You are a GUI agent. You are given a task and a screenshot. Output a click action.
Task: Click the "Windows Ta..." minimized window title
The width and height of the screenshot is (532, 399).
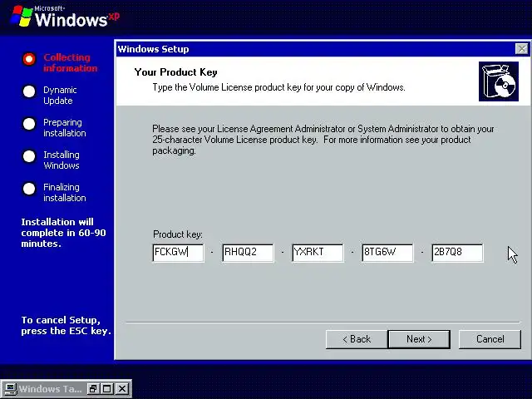[x=50, y=389]
